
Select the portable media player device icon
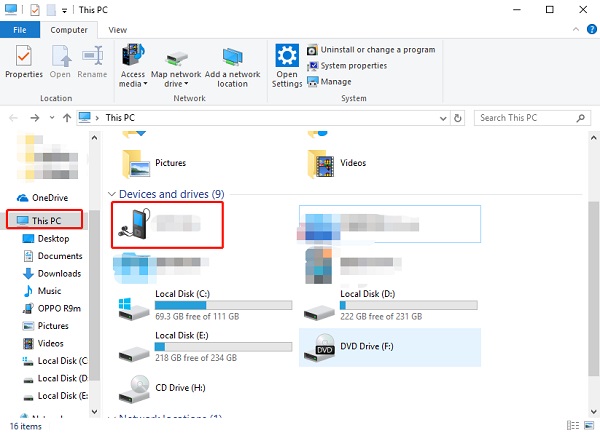pos(135,224)
